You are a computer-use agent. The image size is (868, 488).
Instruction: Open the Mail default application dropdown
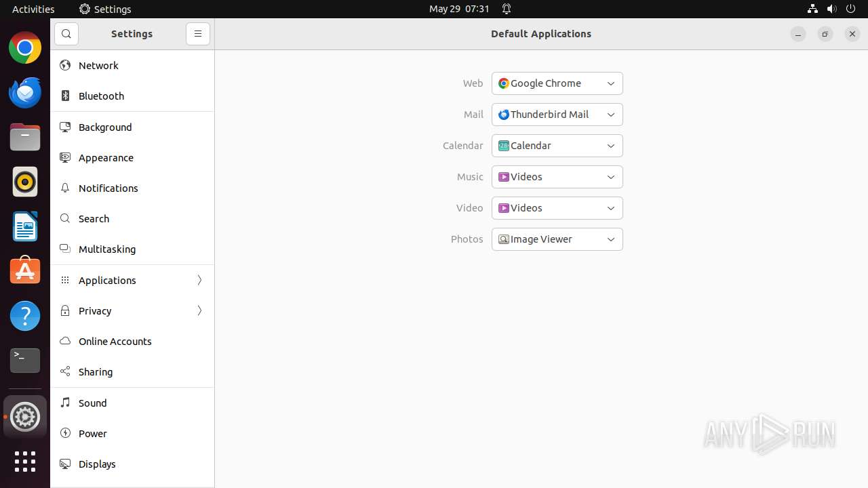557,115
